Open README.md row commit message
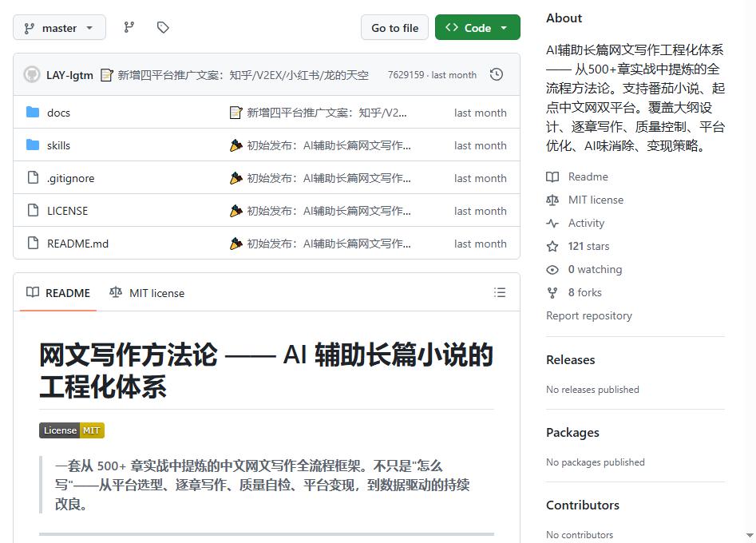Viewport: 756px width, 543px height. tap(320, 244)
